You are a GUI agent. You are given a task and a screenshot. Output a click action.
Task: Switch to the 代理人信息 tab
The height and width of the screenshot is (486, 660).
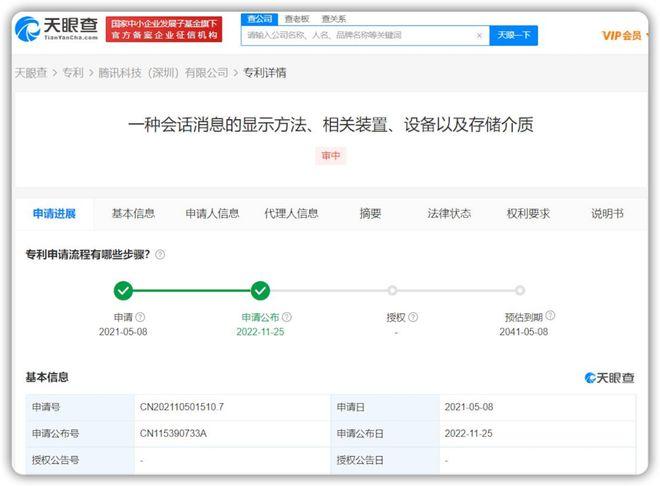pyautogui.click(x=291, y=214)
